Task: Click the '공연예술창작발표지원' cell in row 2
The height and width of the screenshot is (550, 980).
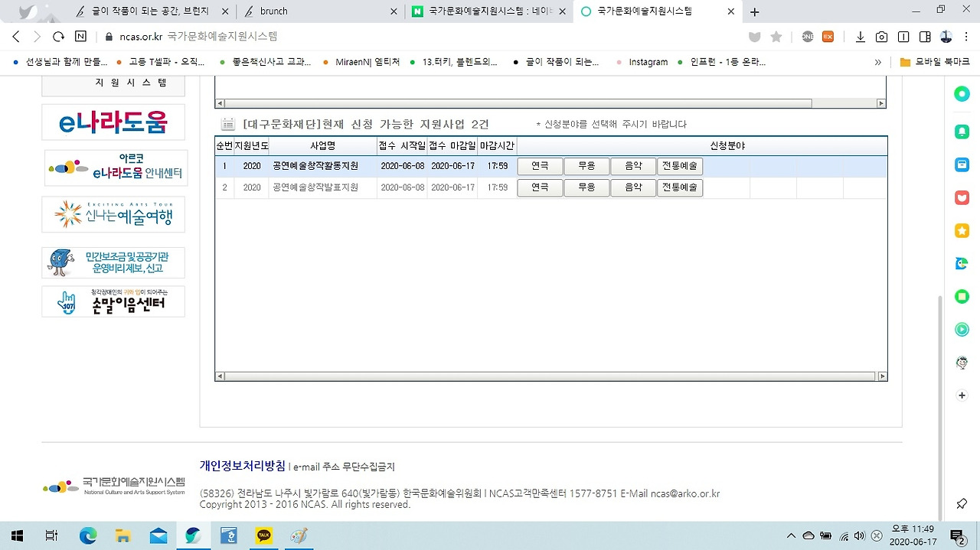Action: click(322, 187)
